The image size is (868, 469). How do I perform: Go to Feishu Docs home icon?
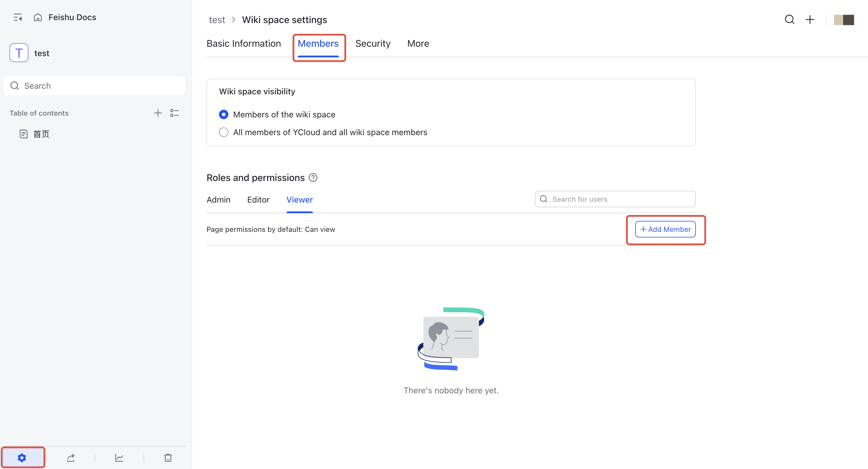click(38, 17)
